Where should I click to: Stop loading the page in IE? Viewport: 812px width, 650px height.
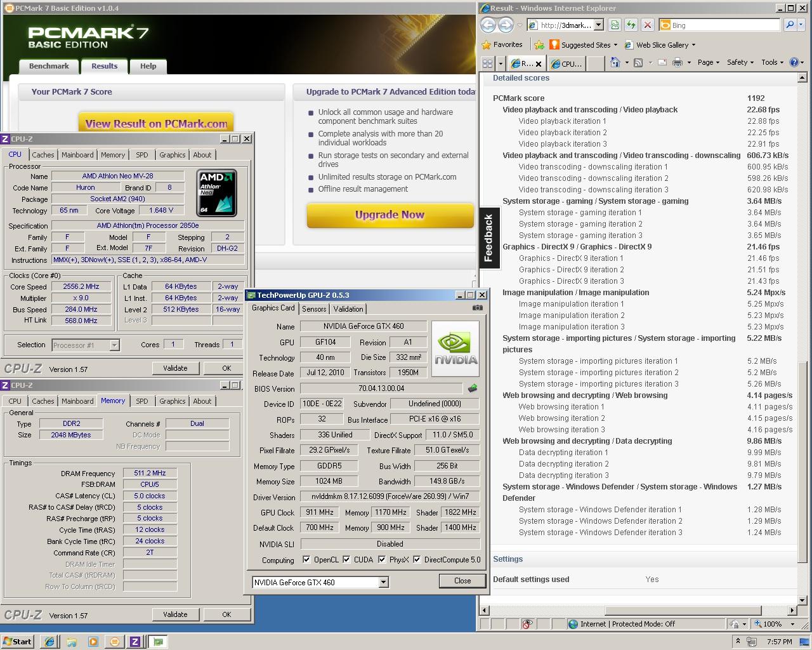pyautogui.click(x=647, y=25)
